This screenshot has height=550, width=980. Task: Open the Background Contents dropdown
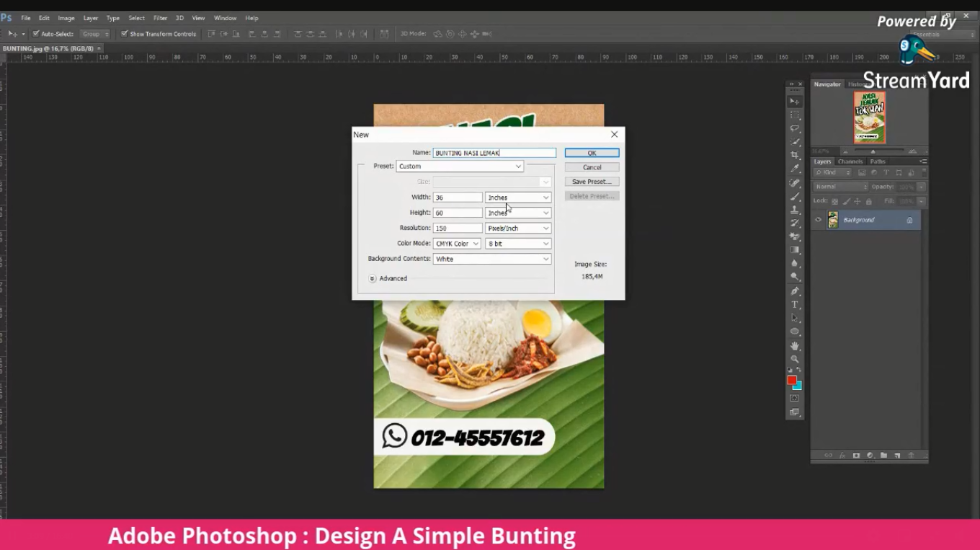pyautogui.click(x=492, y=259)
